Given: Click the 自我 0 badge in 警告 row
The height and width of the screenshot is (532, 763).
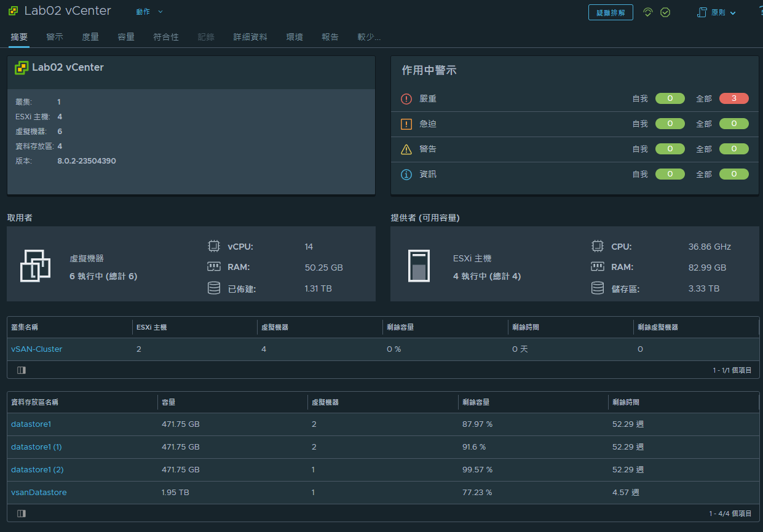Looking at the screenshot, I should 670,149.
